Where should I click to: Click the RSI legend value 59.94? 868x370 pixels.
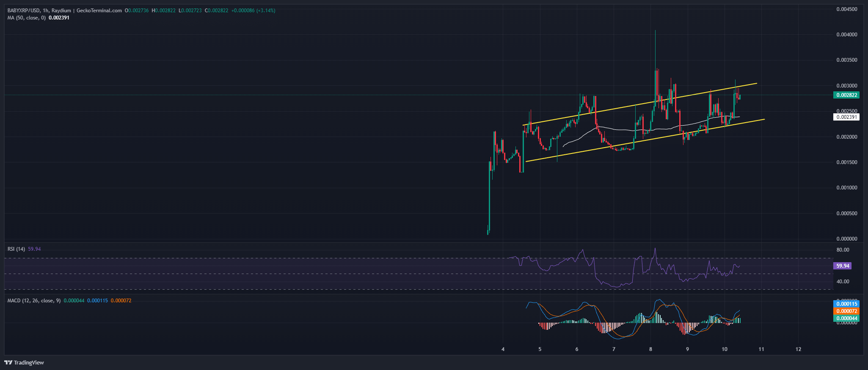34,249
